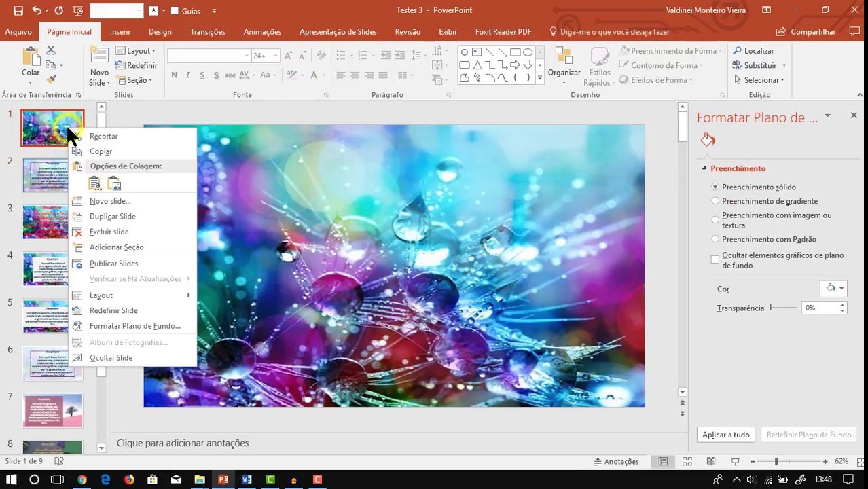Select Preenchimento com imagem ou textura
Viewport: 868px width, 489px height.
tap(715, 219)
